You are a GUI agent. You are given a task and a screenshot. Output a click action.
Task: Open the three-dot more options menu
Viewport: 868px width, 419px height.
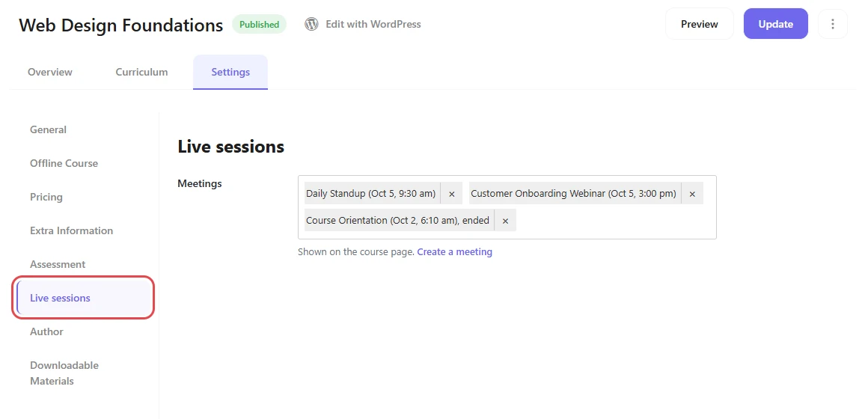click(833, 24)
